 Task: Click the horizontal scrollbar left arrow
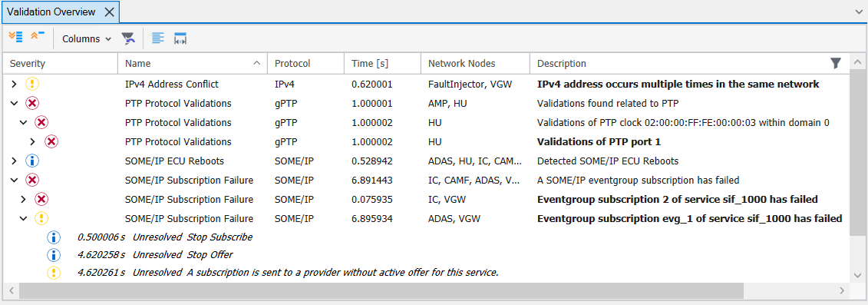click(x=10, y=290)
